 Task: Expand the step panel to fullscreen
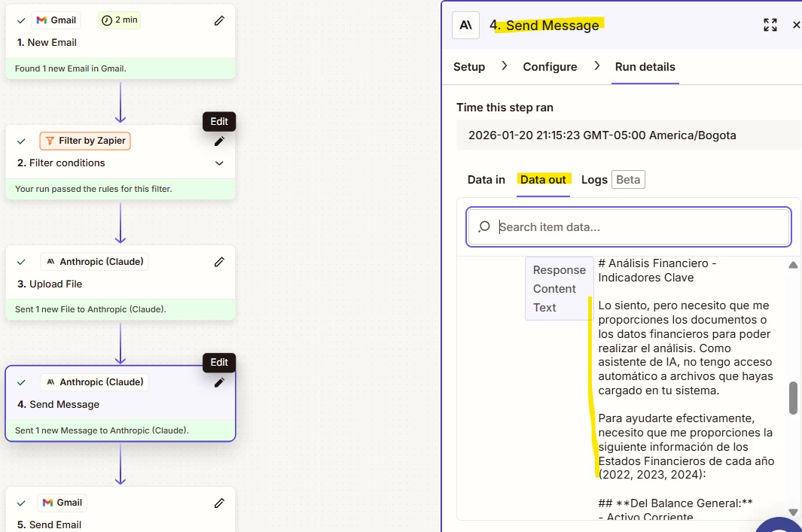pyautogui.click(x=770, y=25)
